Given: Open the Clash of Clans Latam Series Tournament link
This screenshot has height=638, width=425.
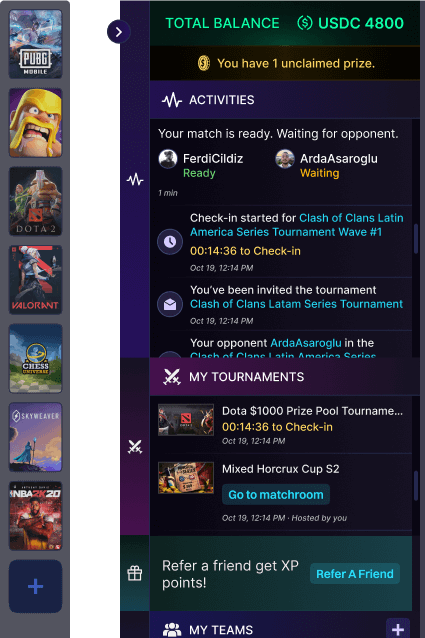Looking at the screenshot, I should 296,304.
